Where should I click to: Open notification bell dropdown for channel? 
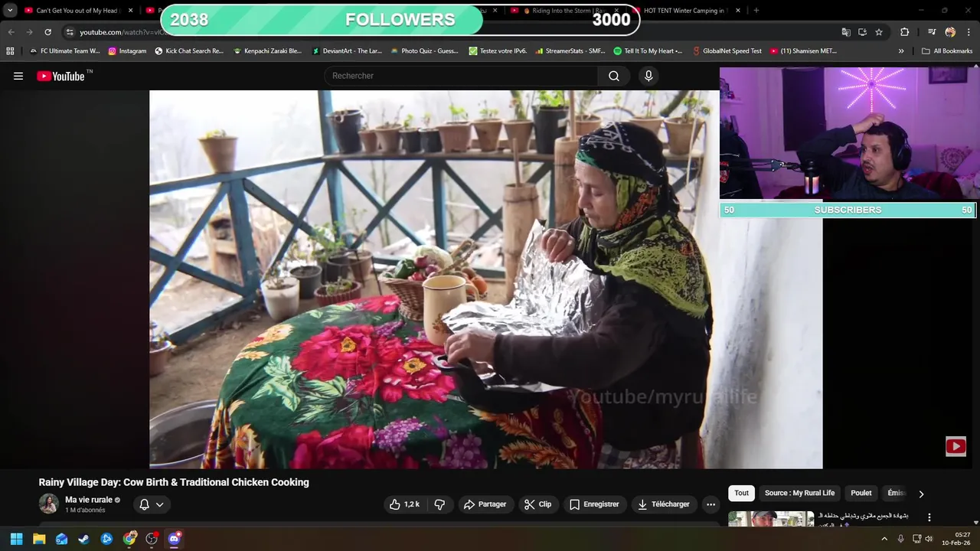pos(152,504)
